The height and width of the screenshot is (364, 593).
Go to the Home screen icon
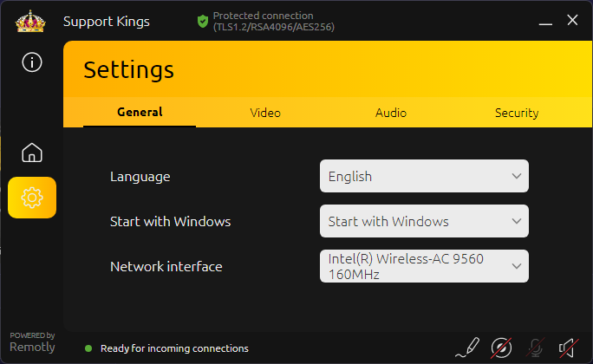point(32,153)
